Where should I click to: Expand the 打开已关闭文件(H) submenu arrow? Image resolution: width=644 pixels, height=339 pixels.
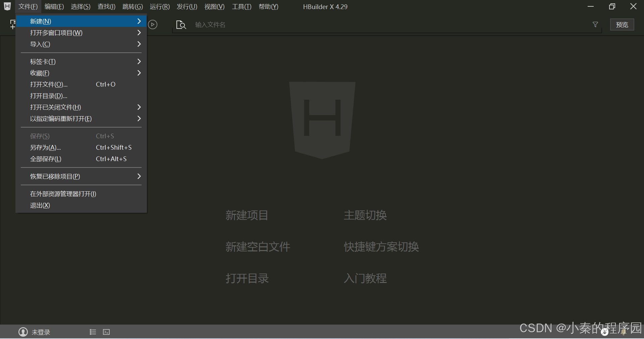click(139, 107)
